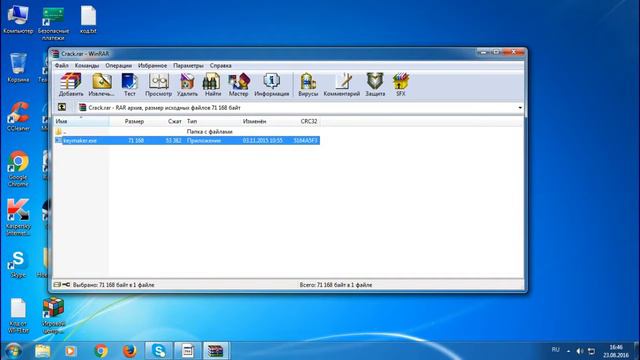This screenshot has height=360, width=640.
Task: Open the Kaspersky Internet Security desktop shortcut
Action: point(18,218)
